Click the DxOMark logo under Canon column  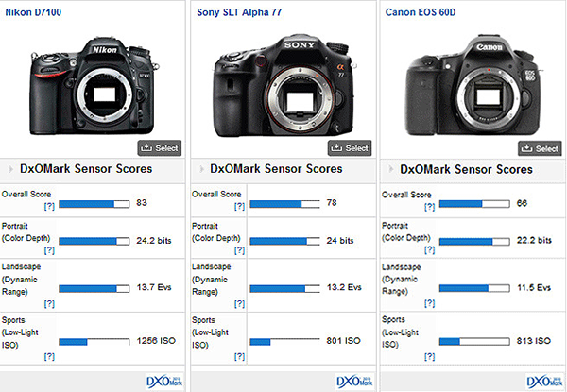[x=545, y=382]
